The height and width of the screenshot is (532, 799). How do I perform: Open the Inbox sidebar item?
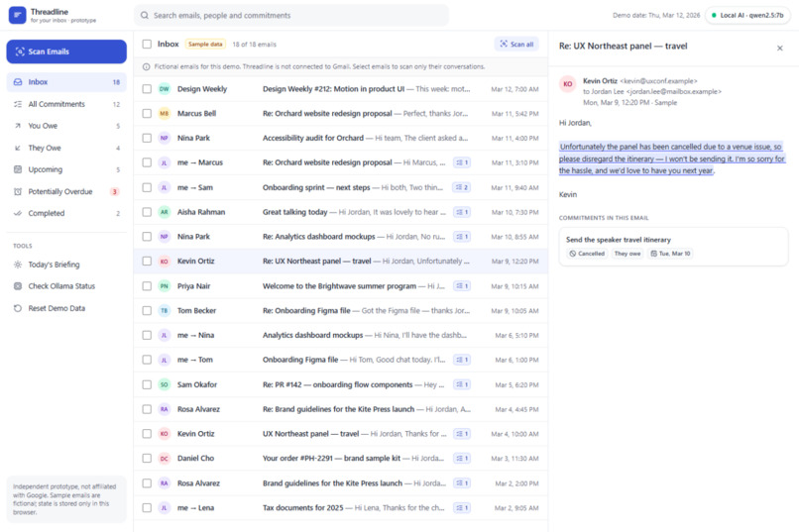(66, 82)
